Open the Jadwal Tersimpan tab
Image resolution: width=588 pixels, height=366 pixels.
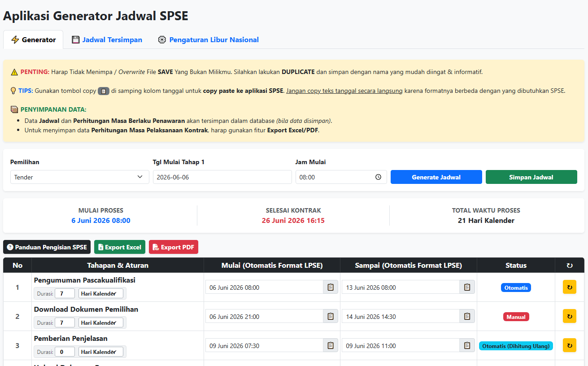click(107, 39)
